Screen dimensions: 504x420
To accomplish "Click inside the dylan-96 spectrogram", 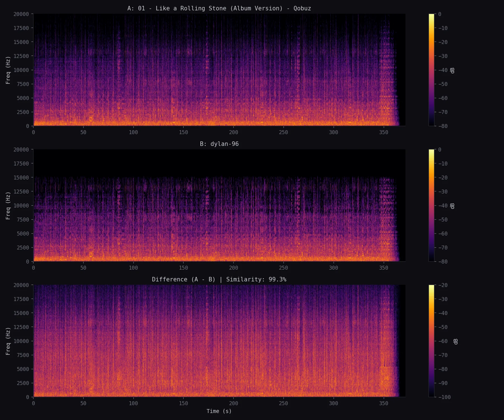I will pyautogui.click(x=219, y=206).
